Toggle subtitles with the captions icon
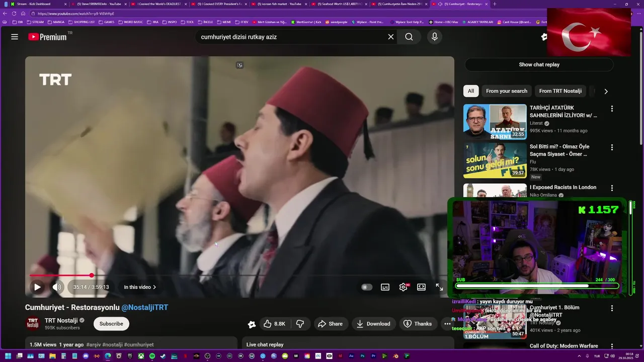The height and width of the screenshot is (362, 644). pos(385,287)
